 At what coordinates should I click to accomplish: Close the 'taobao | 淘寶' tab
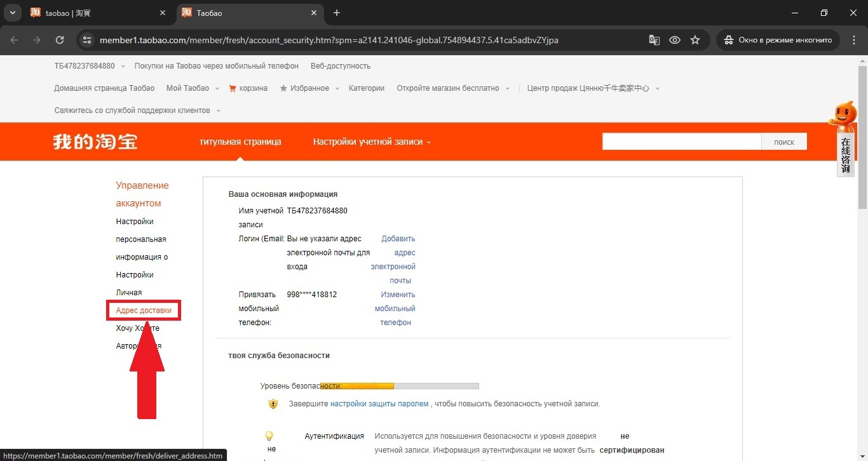[163, 13]
